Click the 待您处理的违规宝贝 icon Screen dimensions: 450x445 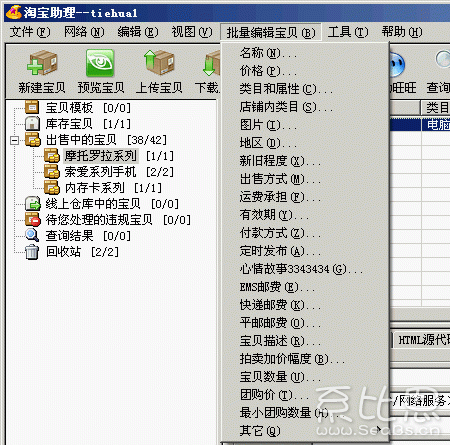point(33,219)
